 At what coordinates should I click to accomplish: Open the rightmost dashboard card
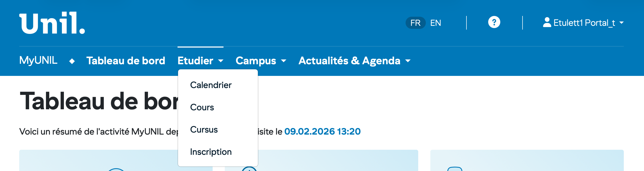point(527,160)
